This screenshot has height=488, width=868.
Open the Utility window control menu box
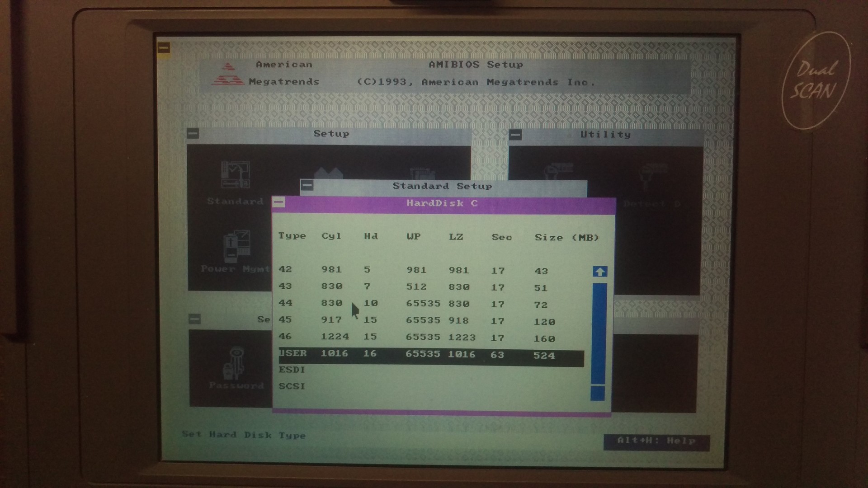(515, 135)
